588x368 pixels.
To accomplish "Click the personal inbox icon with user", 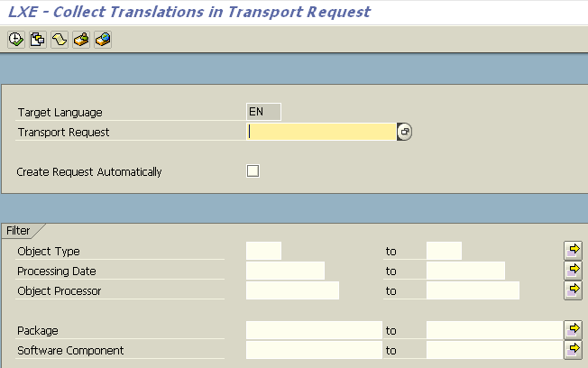I will point(81,40).
